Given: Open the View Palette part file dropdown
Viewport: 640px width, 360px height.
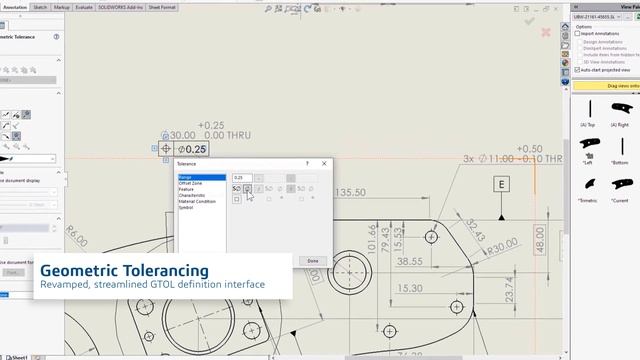Looking at the screenshot, I should coord(597,17).
